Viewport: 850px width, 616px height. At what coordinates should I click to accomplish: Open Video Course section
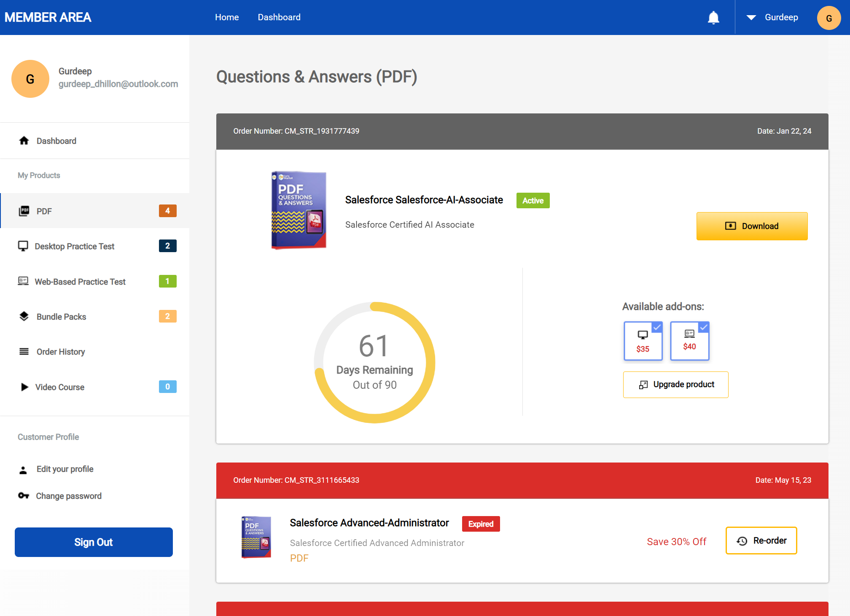click(x=94, y=387)
